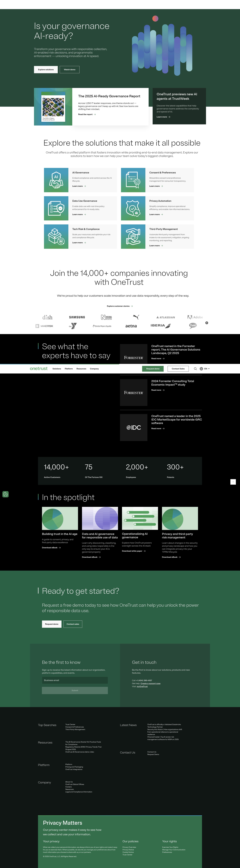Click the scroll-to-top arrow button
The width and height of the screenshot is (240, 868).
tap(233, 482)
